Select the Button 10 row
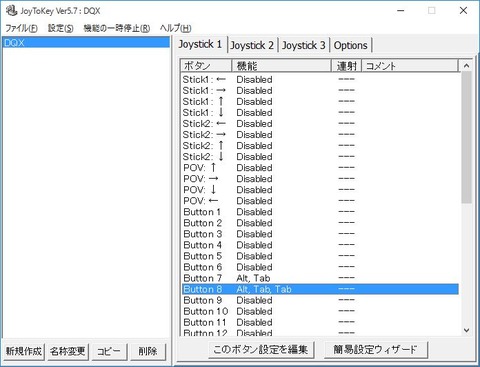This screenshot has width=480, height=367. click(x=320, y=311)
